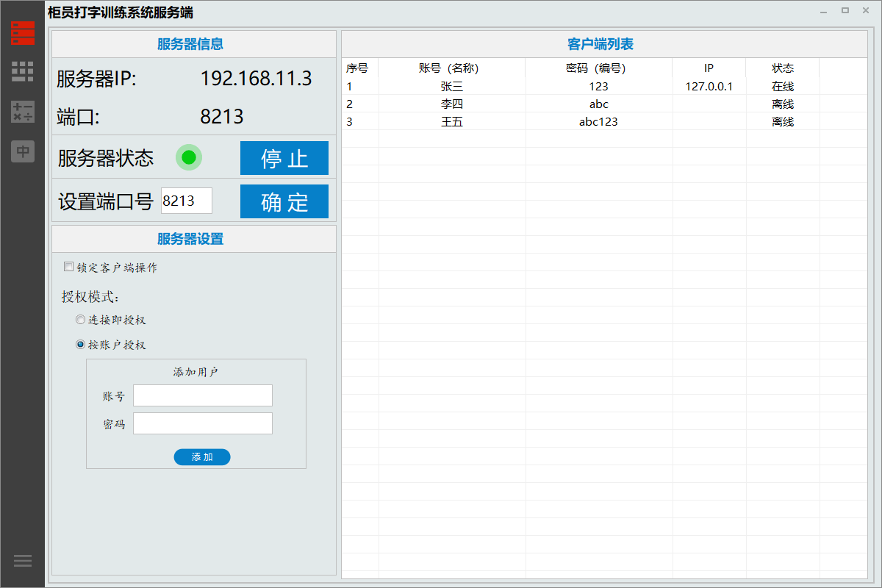
Task: Click the 账号 (名称) column header
Action: tap(451, 68)
